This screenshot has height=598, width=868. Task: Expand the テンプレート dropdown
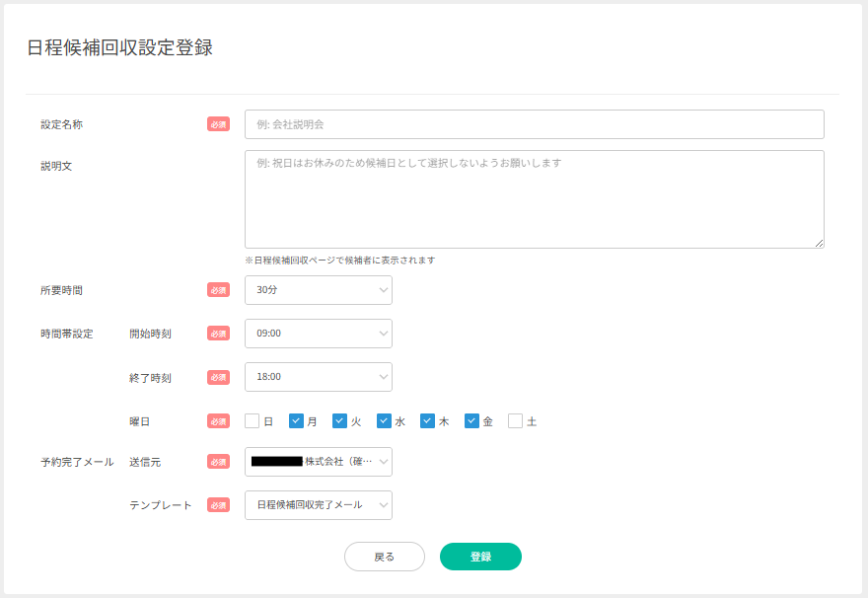coord(318,505)
